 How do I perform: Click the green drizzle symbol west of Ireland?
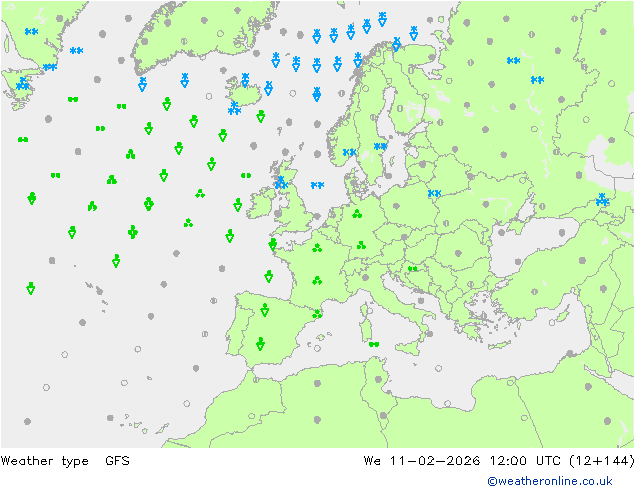(246, 175)
